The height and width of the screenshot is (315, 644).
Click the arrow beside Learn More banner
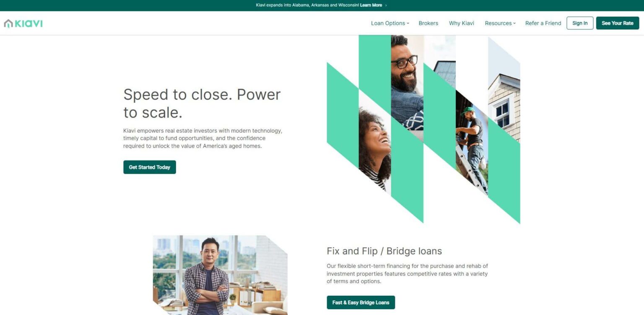[386, 5]
